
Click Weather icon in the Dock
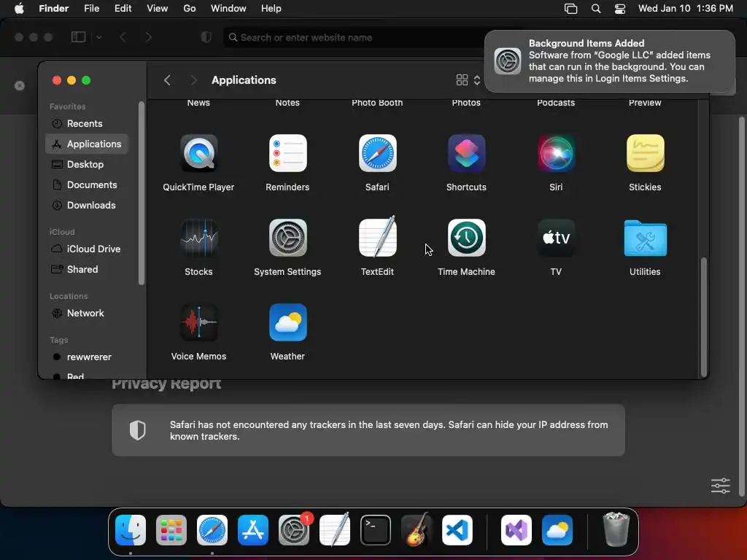(x=557, y=530)
